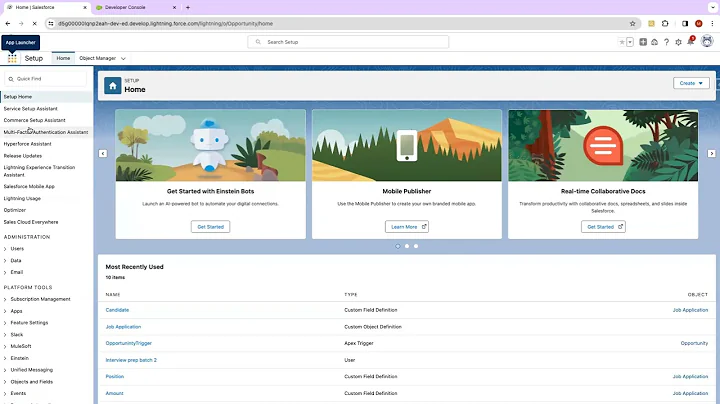Click Get Started for Einstein Bots

(210, 227)
